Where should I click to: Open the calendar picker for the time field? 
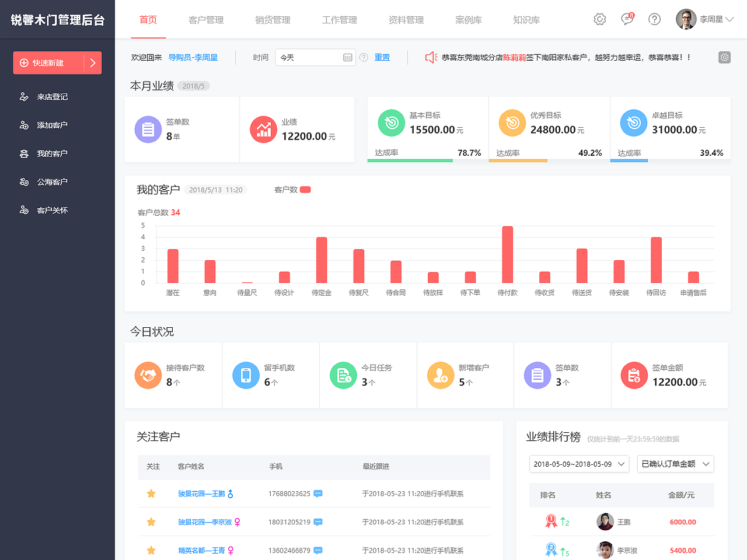347,57
